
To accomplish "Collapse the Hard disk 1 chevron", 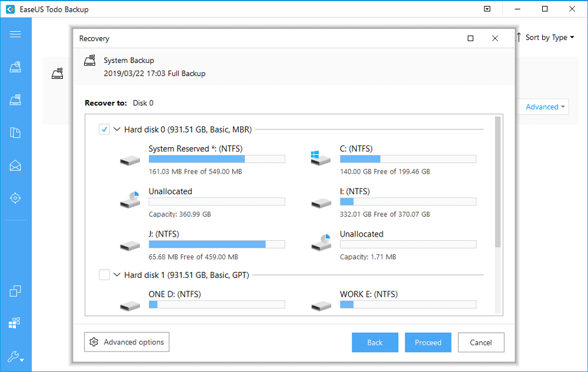I will (x=116, y=274).
